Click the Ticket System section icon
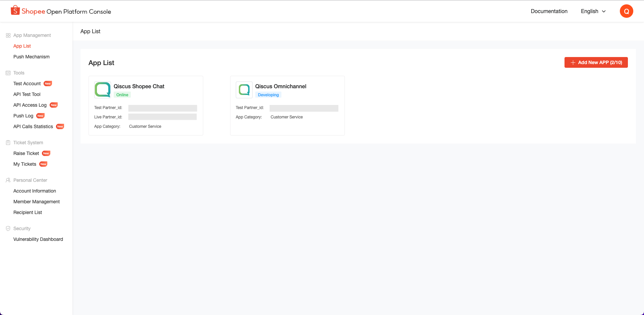This screenshot has height=315, width=644. pos(8,143)
